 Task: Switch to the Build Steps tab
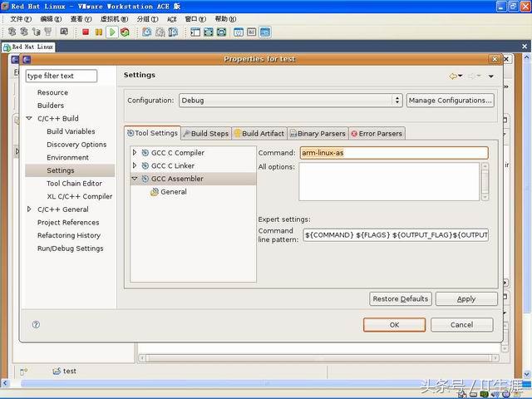[x=206, y=134]
